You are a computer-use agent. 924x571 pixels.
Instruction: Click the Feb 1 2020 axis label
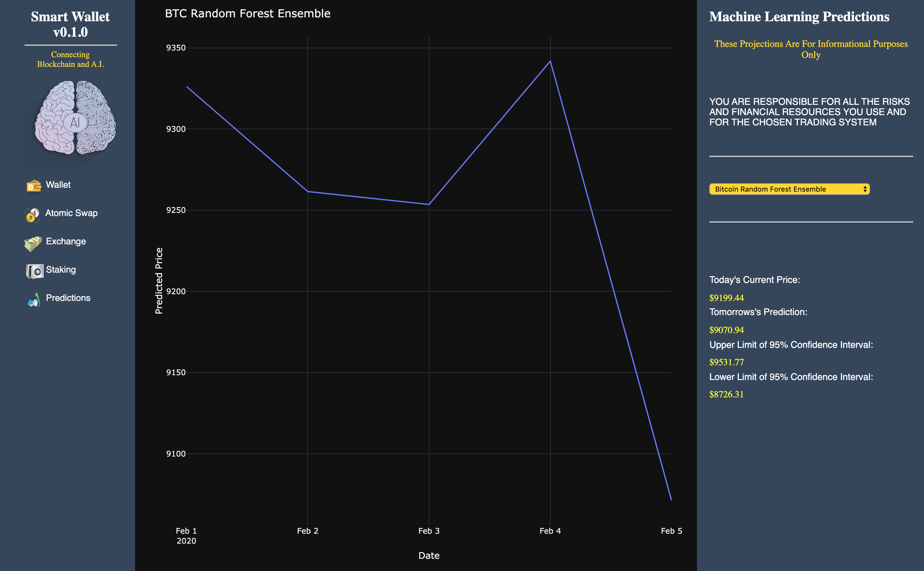tap(186, 536)
